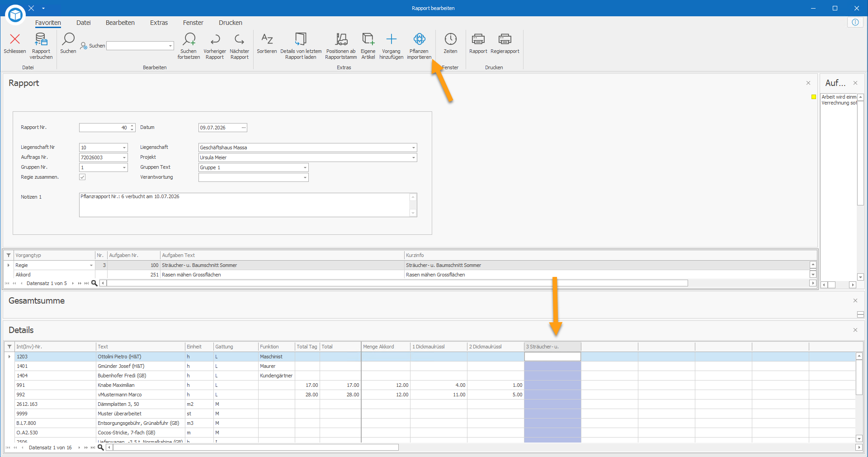Click filter icon in Vorgangstyp grid
This screenshot has height=457, width=868.
(x=9, y=255)
